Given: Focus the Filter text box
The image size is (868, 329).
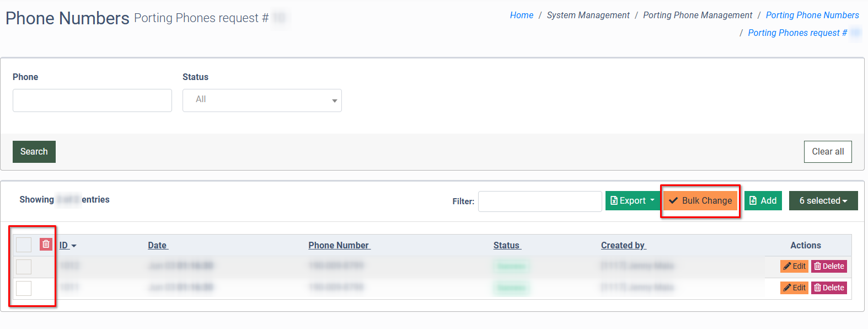Looking at the screenshot, I should [x=539, y=201].
